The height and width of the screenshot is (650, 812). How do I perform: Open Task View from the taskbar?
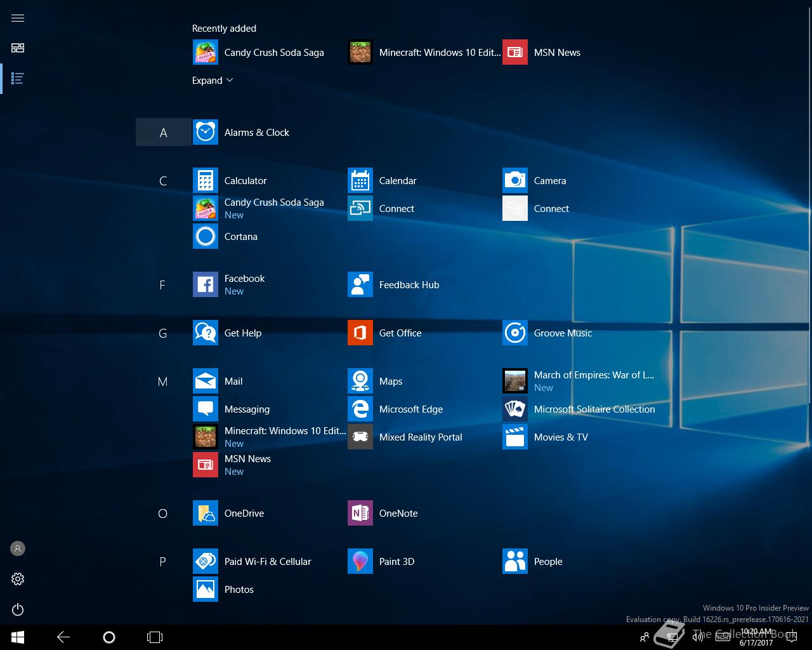[155, 637]
